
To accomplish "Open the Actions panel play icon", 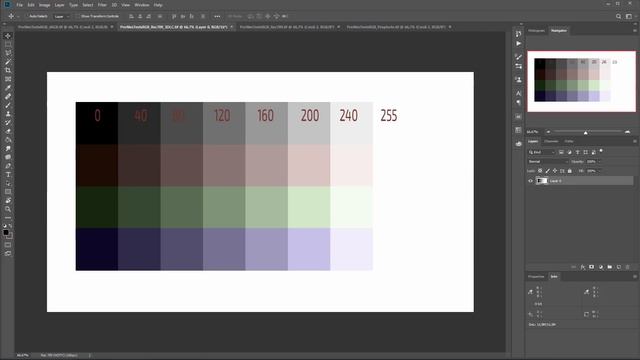I will [x=518, y=43].
